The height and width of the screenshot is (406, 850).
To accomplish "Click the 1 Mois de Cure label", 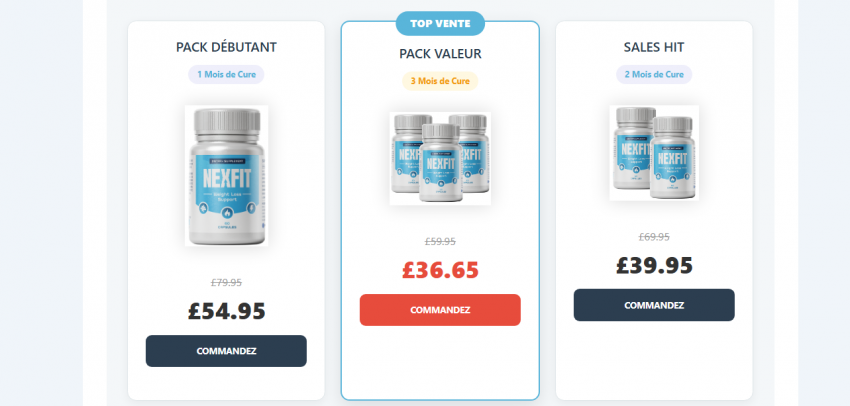I will tap(226, 74).
